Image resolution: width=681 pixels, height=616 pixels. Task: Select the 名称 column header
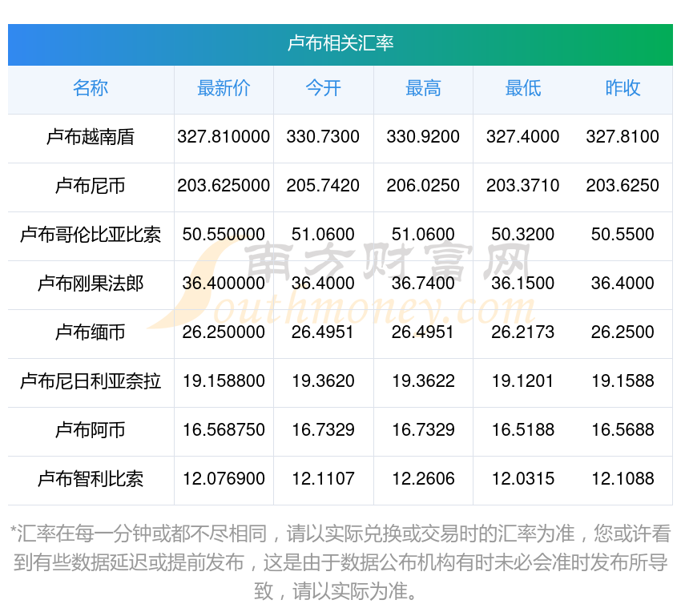91,88
